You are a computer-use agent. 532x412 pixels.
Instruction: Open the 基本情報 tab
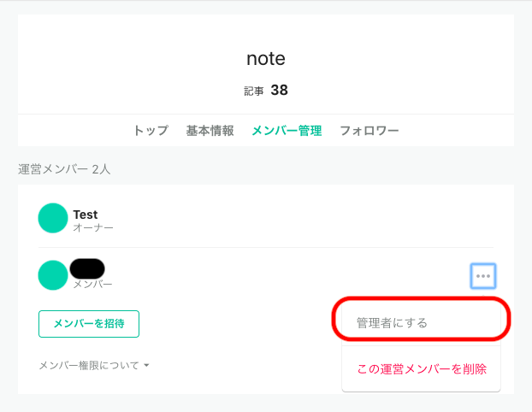click(210, 131)
